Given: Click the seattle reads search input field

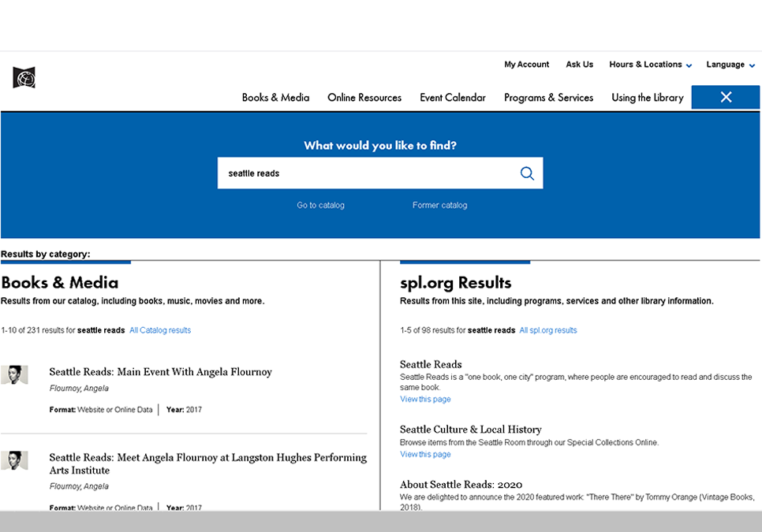Looking at the screenshot, I should point(355,173).
